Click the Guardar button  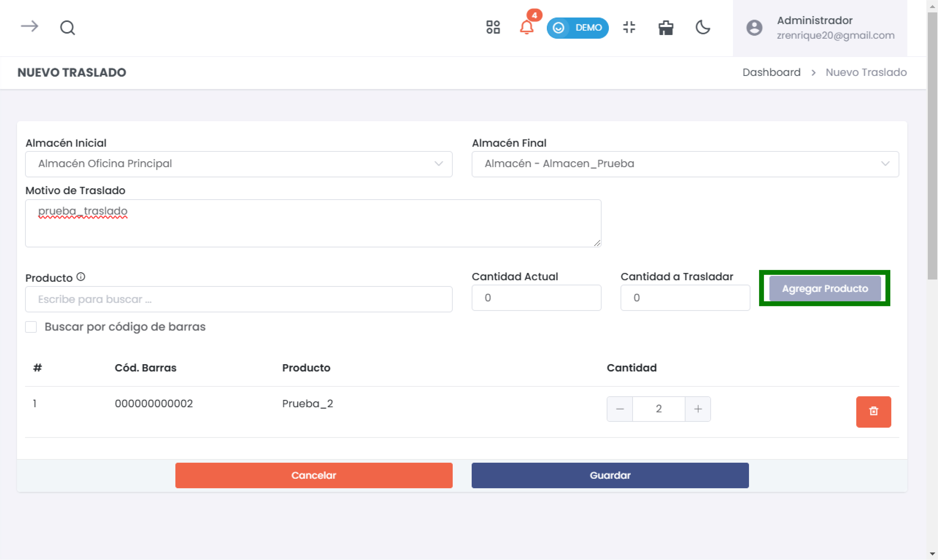pyautogui.click(x=610, y=475)
